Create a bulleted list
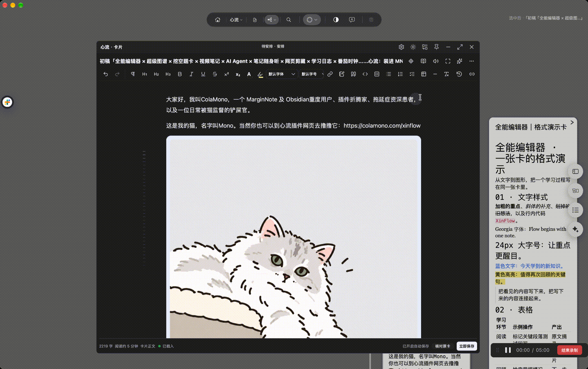The image size is (588, 369). [x=388, y=74]
